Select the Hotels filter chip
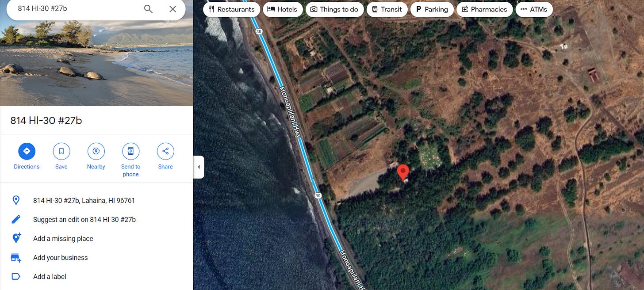 (283, 9)
